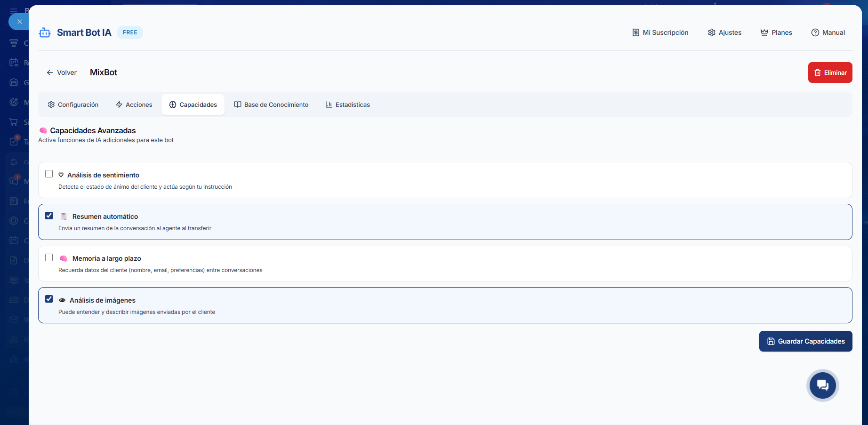The image size is (868, 425).
Task: Switch to the Configuración tab
Action: (73, 104)
